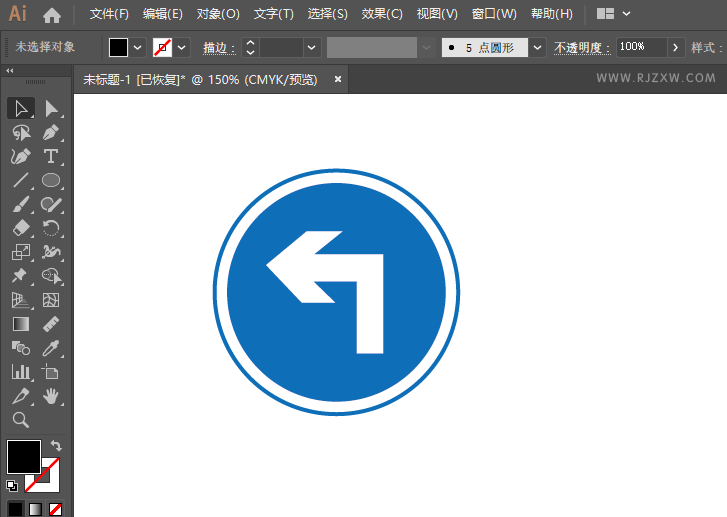This screenshot has width=727, height=517.
Task: Pick the Slice tool
Action: coord(20,396)
